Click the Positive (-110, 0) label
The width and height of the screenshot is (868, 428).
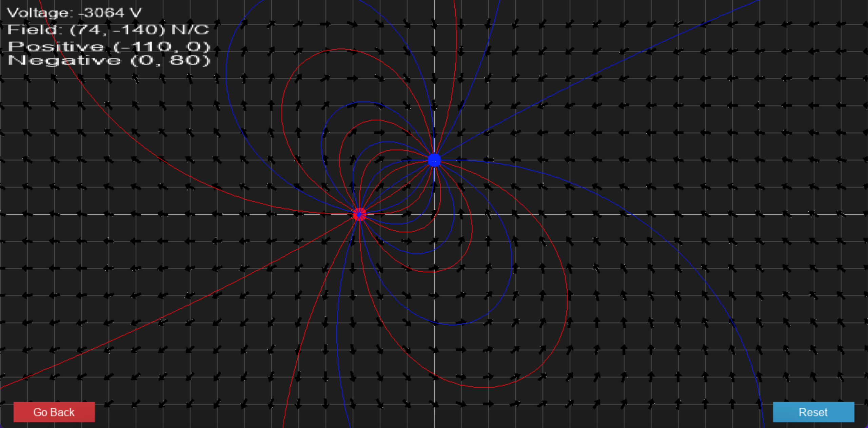click(109, 46)
